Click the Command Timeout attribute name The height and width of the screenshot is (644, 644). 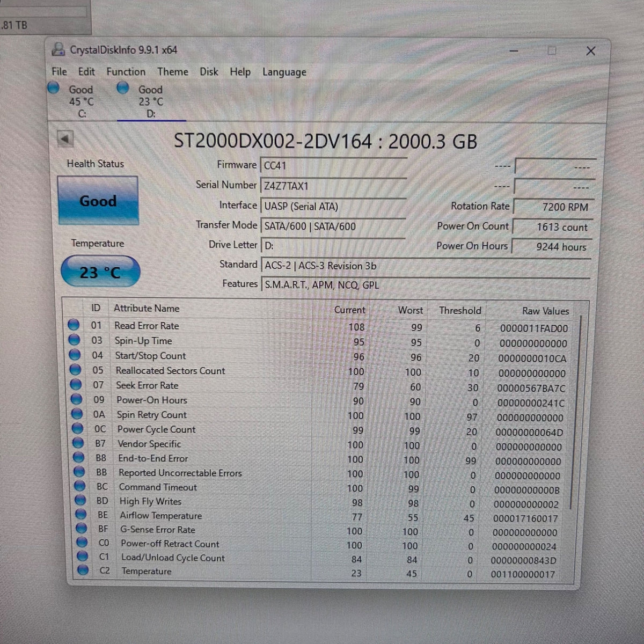pos(158,487)
